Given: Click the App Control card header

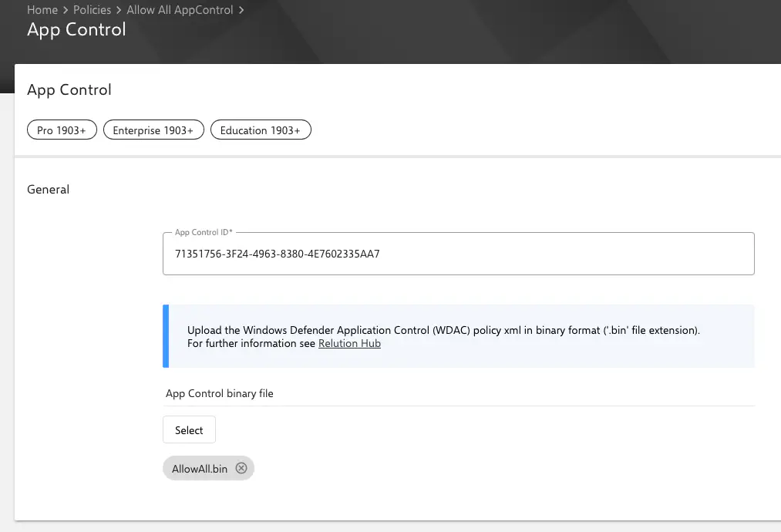Looking at the screenshot, I should (69, 89).
